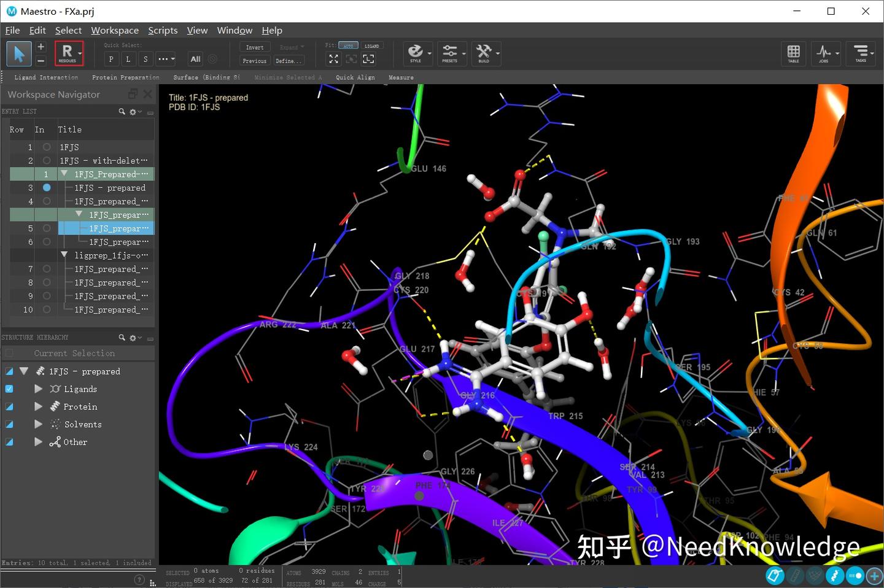Open the Tasks panel

point(861,53)
